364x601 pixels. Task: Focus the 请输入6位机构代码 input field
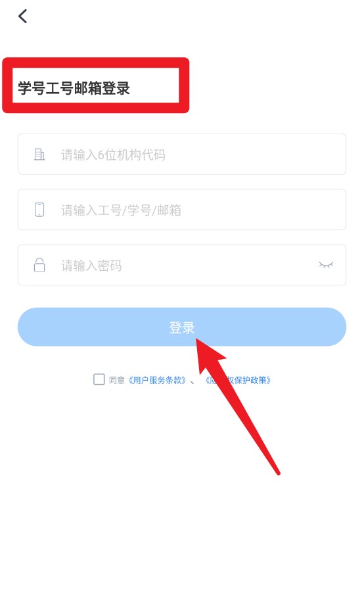(182, 154)
